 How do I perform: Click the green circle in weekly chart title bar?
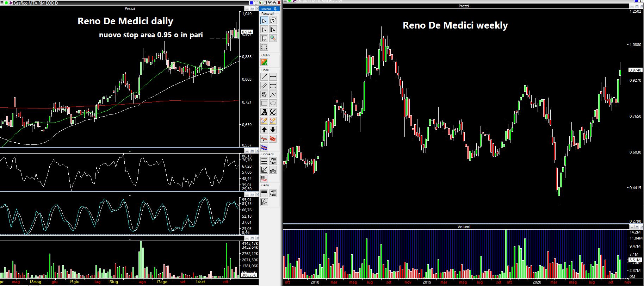click(290, 1)
